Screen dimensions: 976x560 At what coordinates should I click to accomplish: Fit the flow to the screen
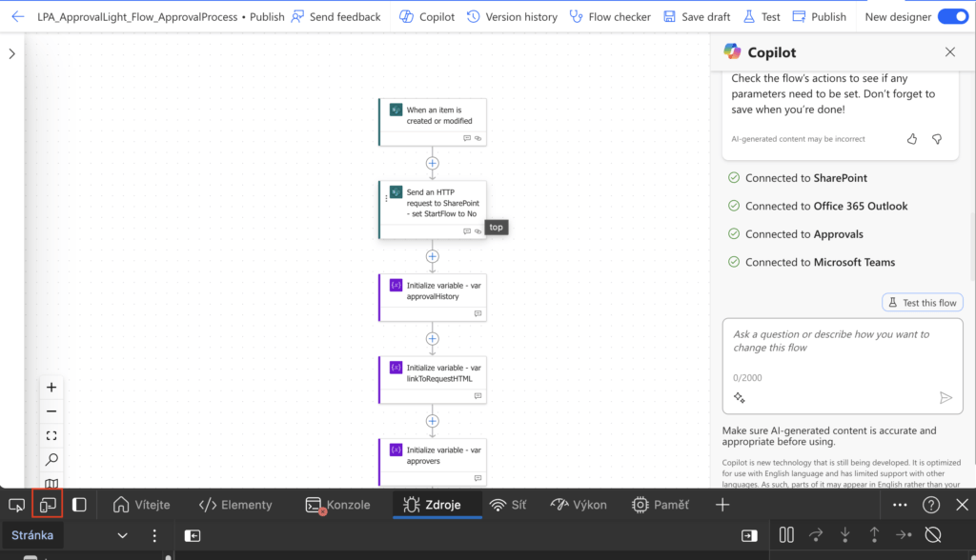[x=51, y=434]
